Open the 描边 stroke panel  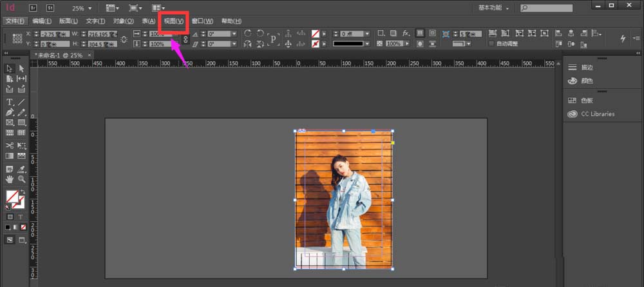586,67
